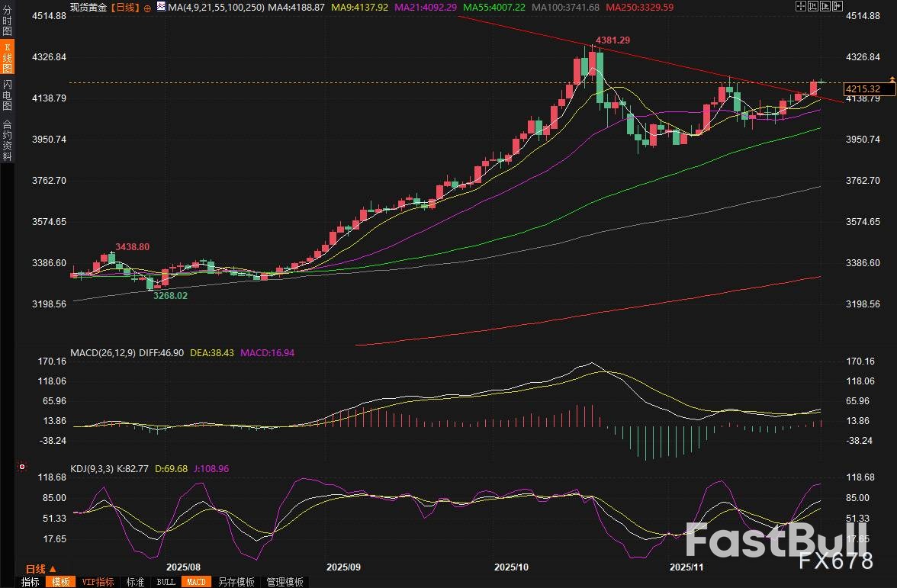This screenshot has height=588, width=897.
Task: Click the crosshair cursor icon at top right
Action: click(799, 6)
